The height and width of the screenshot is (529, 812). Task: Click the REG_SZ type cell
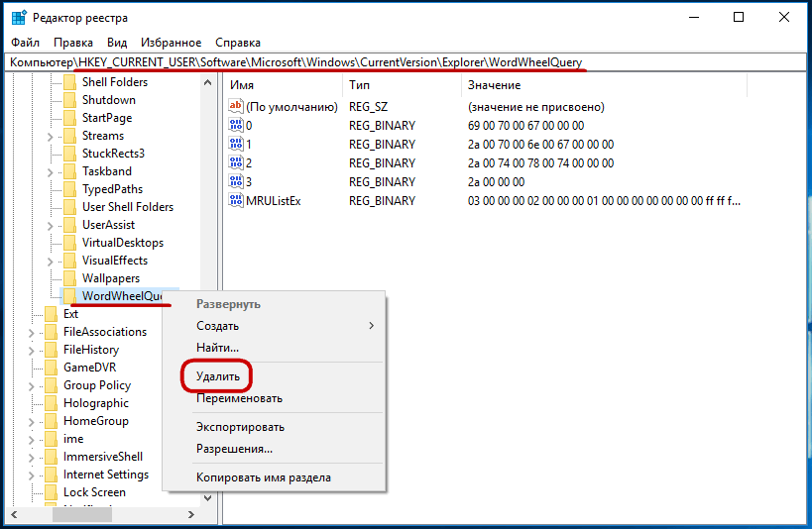point(368,107)
